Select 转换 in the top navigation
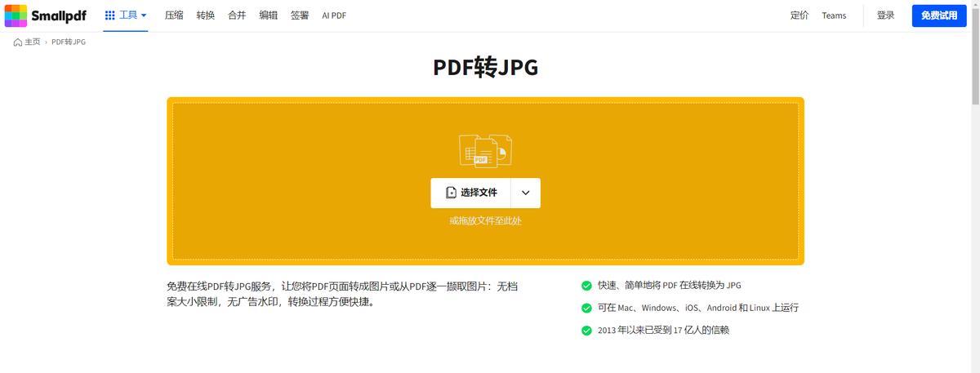The height and width of the screenshot is (373, 980). [206, 16]
